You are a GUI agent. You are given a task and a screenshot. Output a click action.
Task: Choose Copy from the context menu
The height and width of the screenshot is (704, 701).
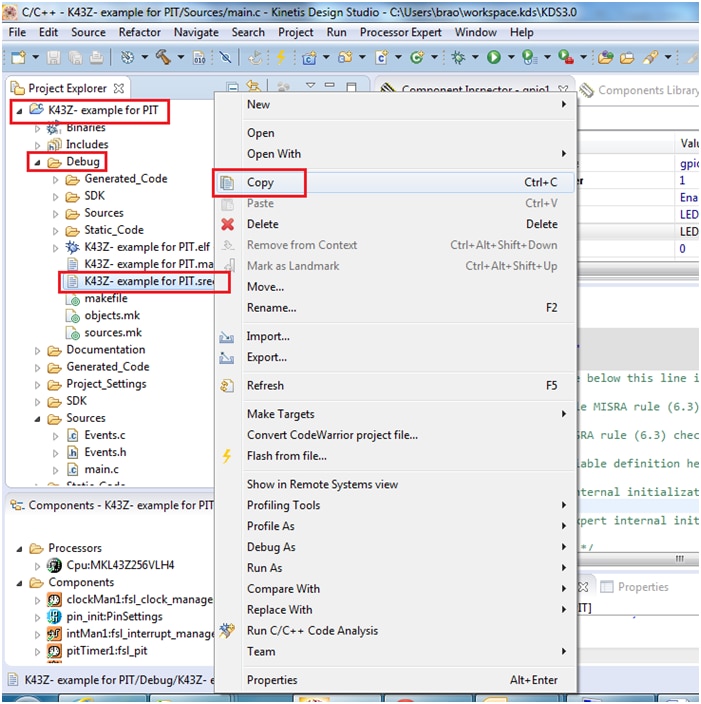395,183
